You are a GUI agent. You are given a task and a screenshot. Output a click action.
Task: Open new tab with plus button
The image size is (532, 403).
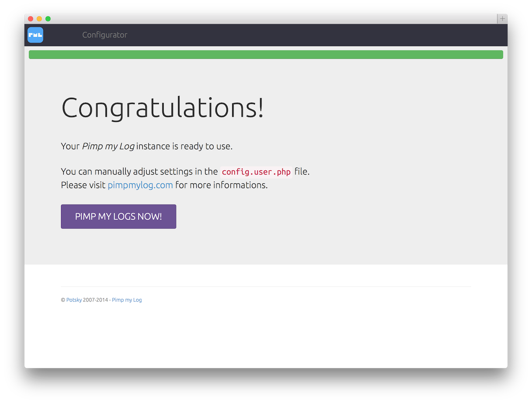pos(502,19)
